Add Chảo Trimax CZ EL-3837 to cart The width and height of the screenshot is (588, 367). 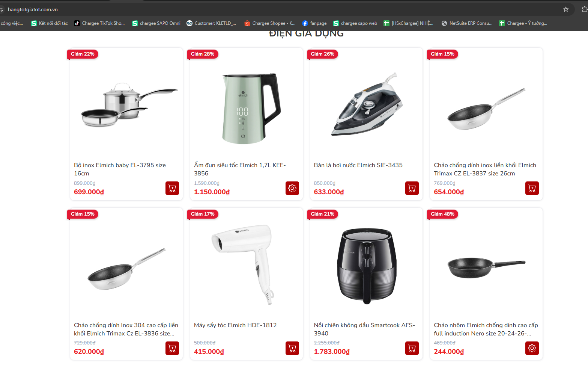[x=532, y=188]
